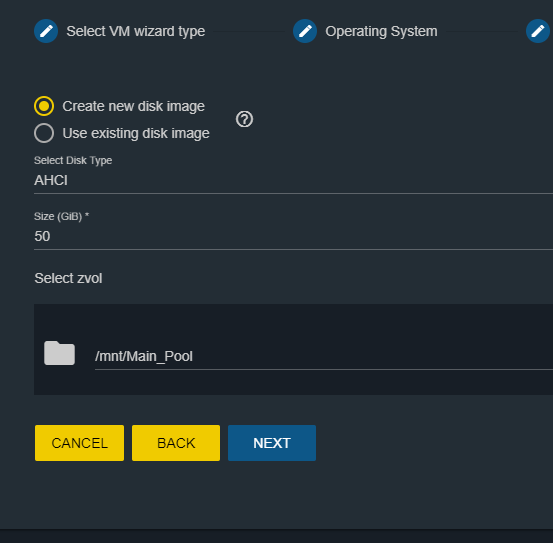Click the blue NEXT button
The image size is (553, 543).
(272, 443)
